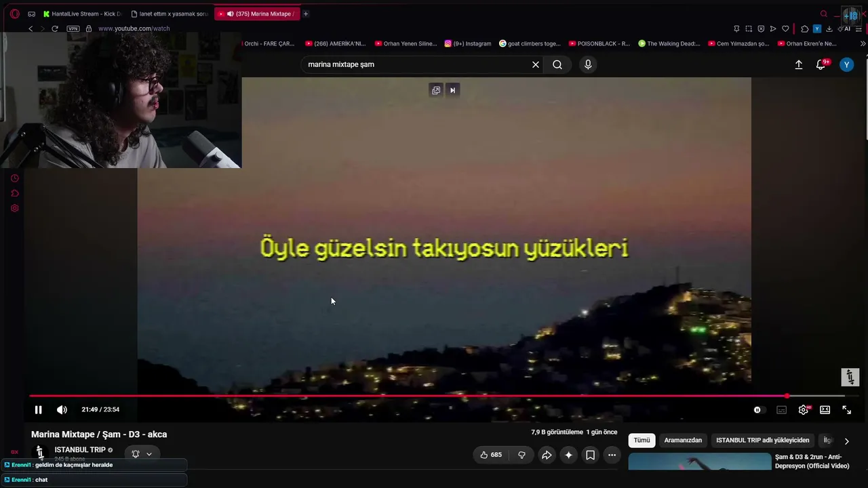Run the search with magnifier button
Screen dimensions: 868x488
pyautogui.click(x=557, y=64)
